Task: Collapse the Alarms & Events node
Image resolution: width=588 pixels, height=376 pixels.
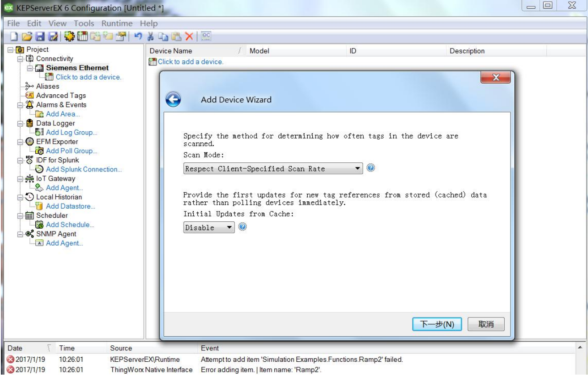Action: [20, 105]
